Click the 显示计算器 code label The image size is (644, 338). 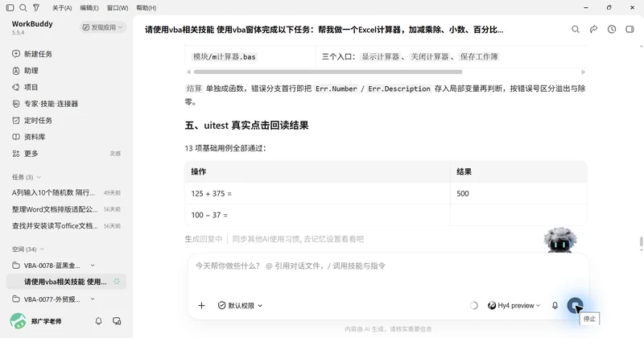coord(380,56)
